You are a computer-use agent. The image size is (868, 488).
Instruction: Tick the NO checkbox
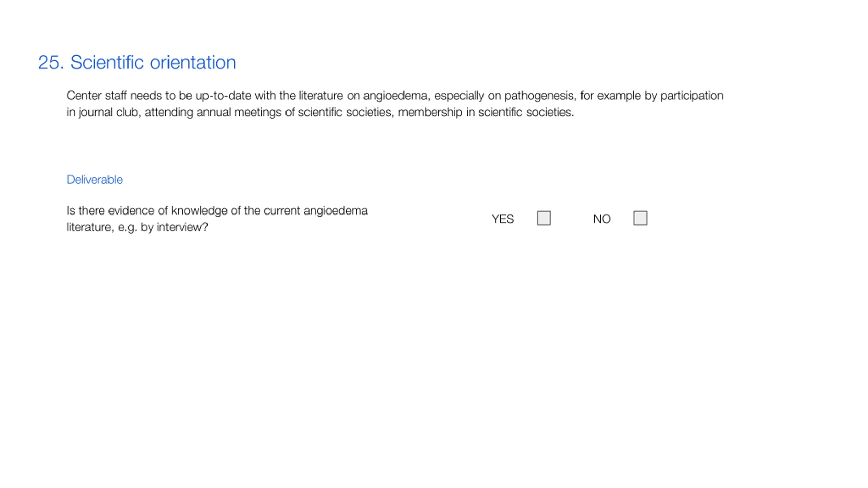640,218
